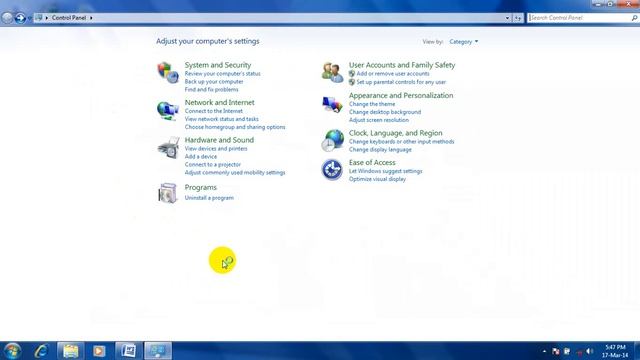The height and width of the screenshot is (360, 640).
Task: Open Hardware and Sound printer icon
Action: (x=168, y=148)
